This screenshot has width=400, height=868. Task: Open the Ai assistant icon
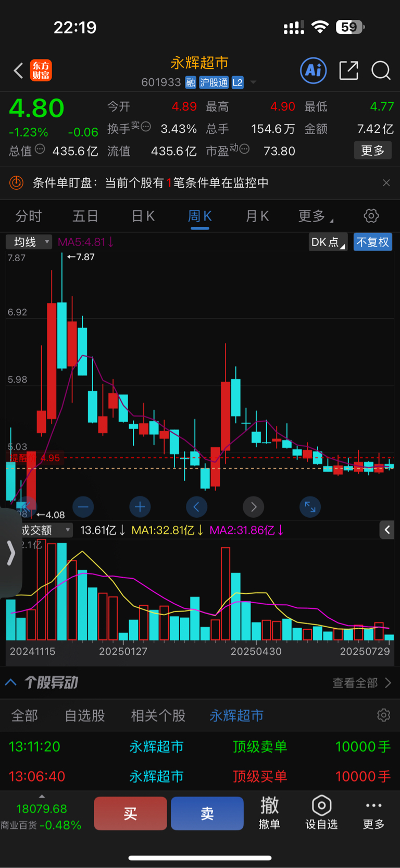coord(314,70)
